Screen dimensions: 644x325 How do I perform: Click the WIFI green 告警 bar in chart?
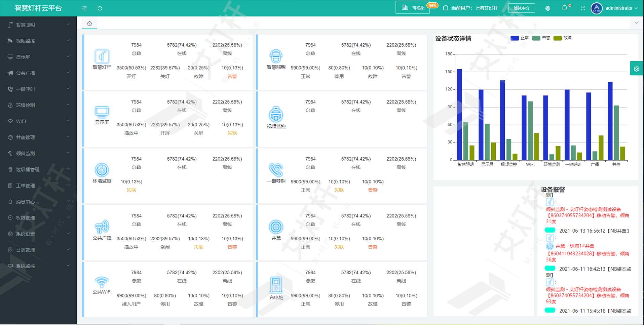pyautogui.click(x=530, y=131)
